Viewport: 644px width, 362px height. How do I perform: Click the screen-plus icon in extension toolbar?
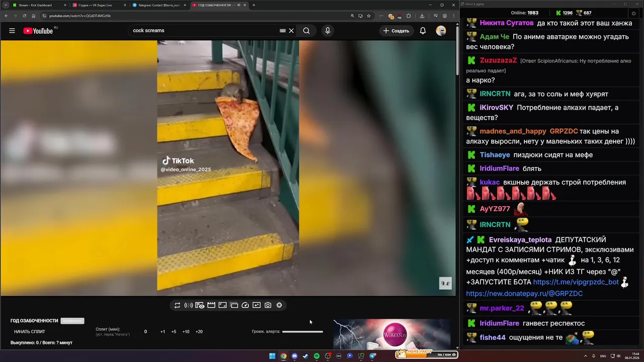pos(257,305)
